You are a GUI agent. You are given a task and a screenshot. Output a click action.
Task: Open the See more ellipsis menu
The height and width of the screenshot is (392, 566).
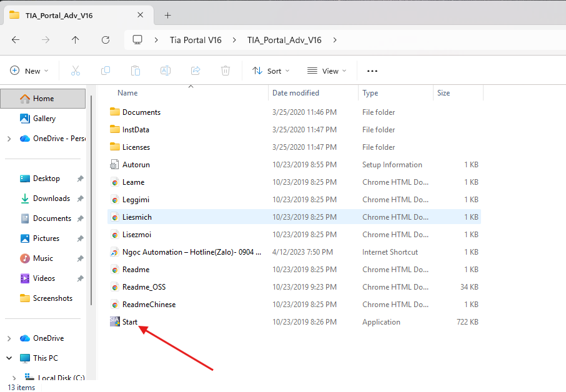click(x=372, y=71)
